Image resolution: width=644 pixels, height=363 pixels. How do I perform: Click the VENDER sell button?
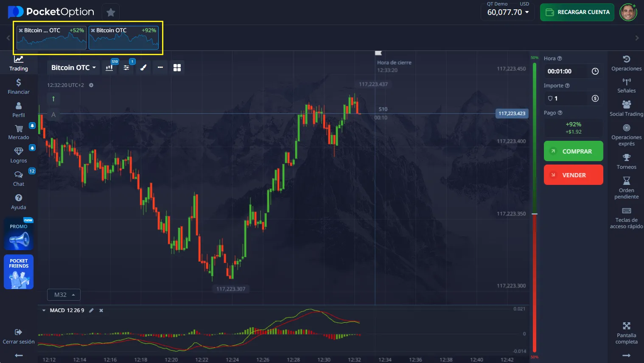tap(574, 175)
